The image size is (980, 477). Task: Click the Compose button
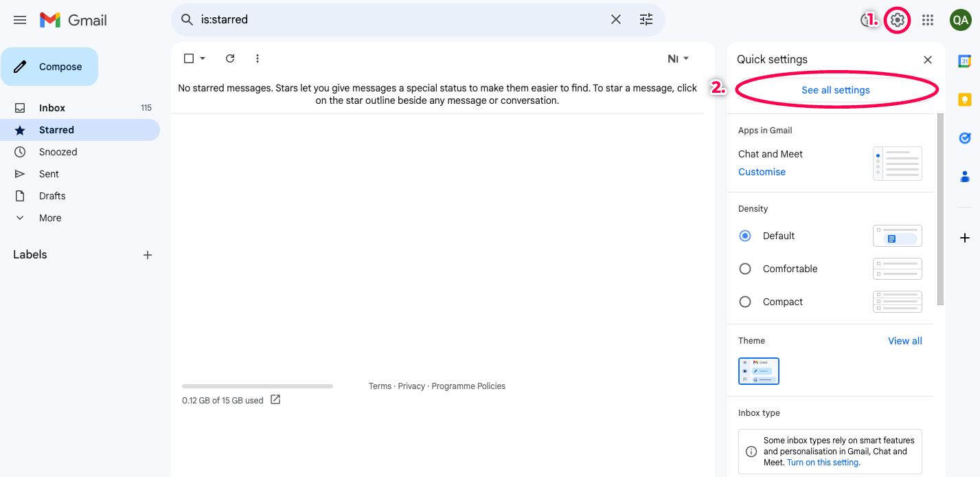click(x=49, y=67)
